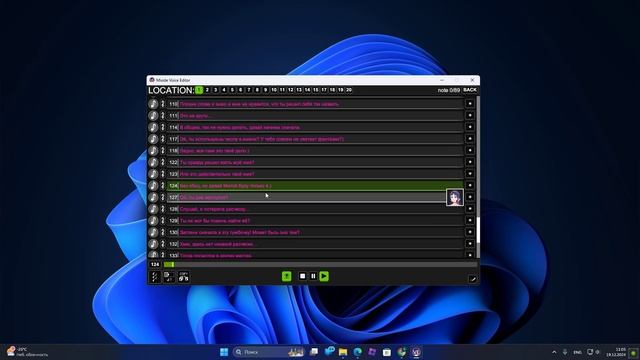Open the branch tool icon in bottom toolbar
The image size is (640, 360).
click(155, 277)
